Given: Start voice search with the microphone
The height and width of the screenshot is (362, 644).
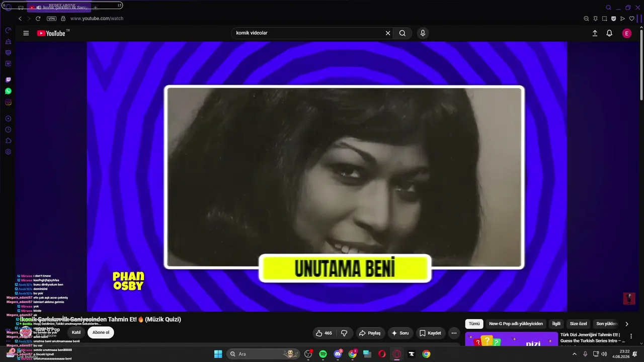Looking at the screenshot, I should (423, 33).
